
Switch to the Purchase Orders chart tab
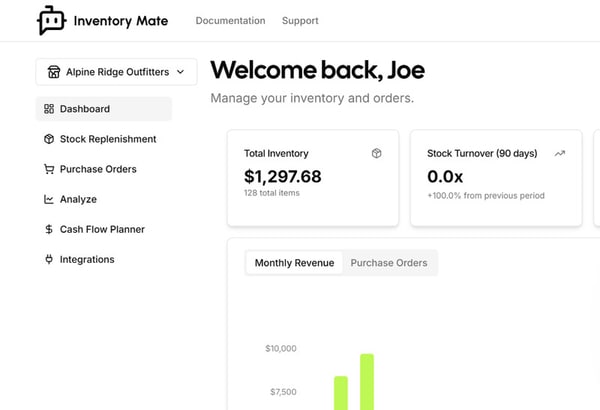pos(389,263)
